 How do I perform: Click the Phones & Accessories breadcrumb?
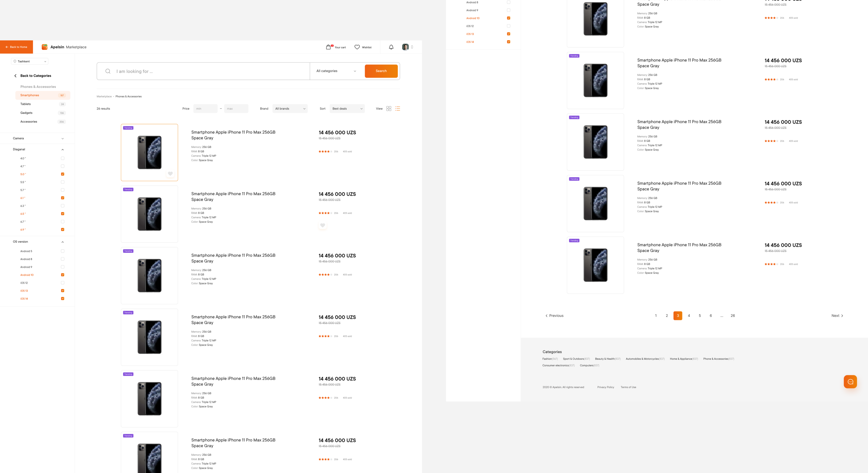128,96
